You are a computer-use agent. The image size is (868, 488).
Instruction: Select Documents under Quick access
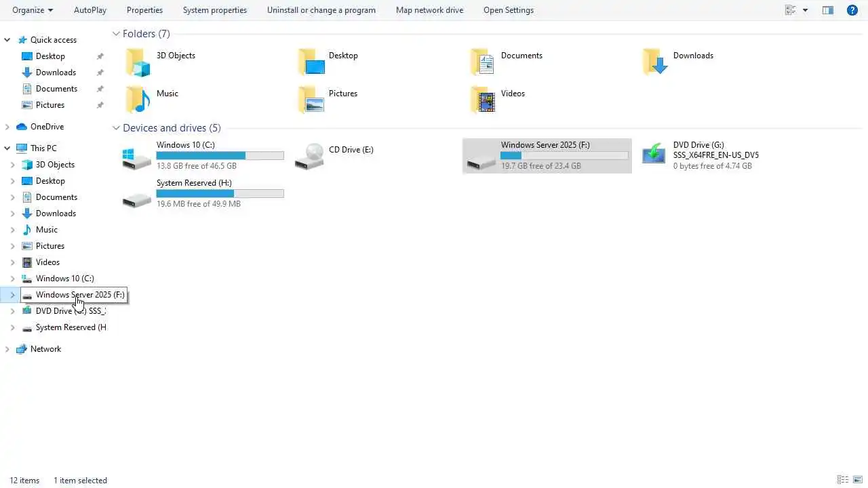pyautogui.click(x=56, y=89)
